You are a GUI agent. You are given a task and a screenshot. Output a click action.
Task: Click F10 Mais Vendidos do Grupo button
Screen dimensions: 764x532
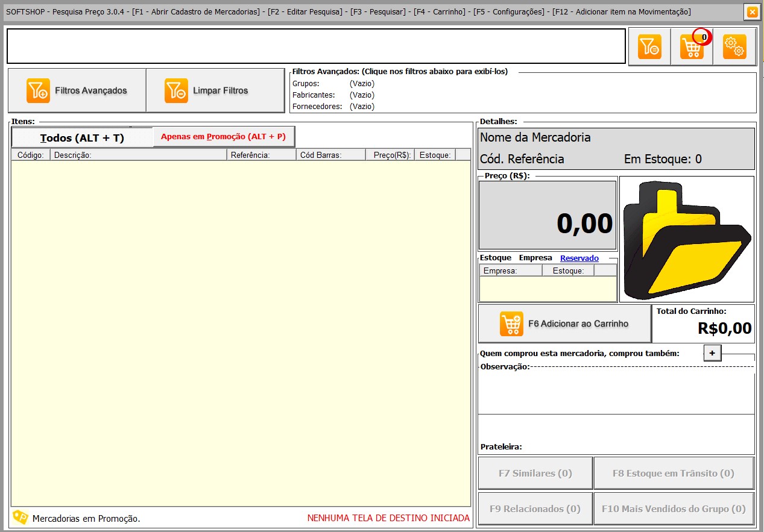(674, 509)
